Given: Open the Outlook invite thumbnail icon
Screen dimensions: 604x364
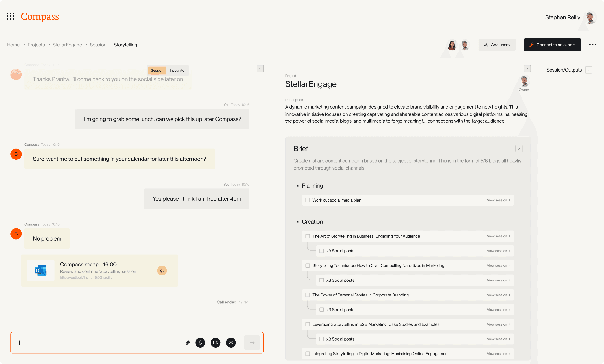Looking at the screenshot, I should [x=40, y=271].
